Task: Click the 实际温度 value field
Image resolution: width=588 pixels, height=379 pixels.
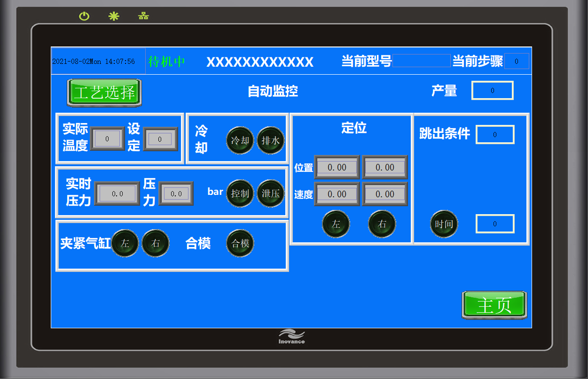Action: (107, 139)
